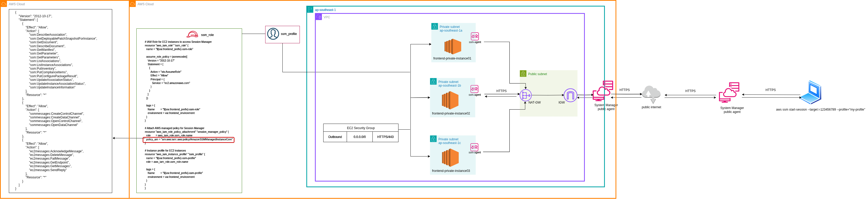Click the "public internet" label

coord(651,107)
